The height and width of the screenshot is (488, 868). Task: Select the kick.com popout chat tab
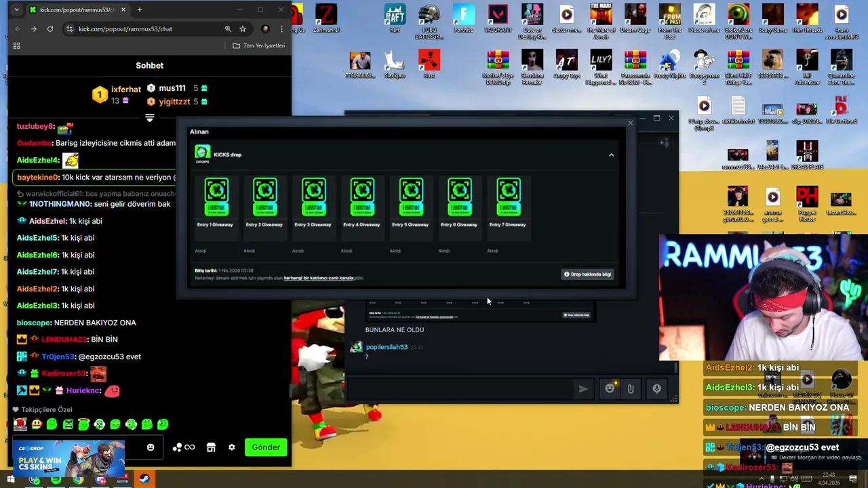[78, 10]
